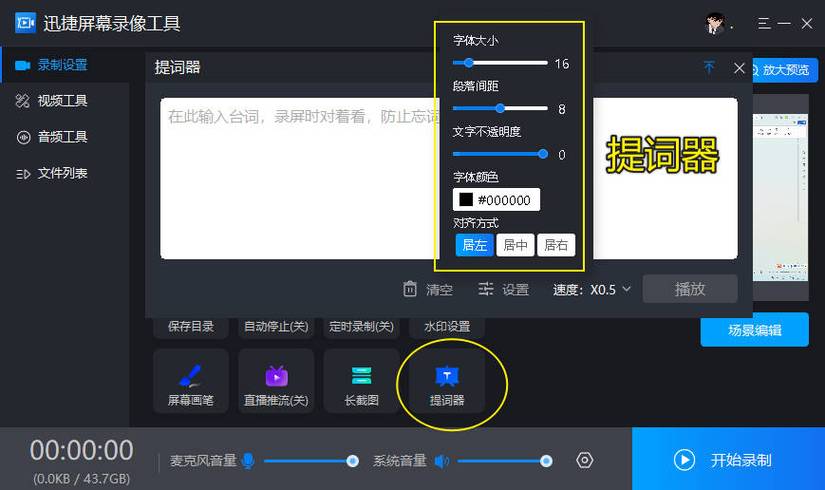The image size is (825, 490).
Task: Expand the 速度 X0.5 dropdown
Action: coord(610,289)
